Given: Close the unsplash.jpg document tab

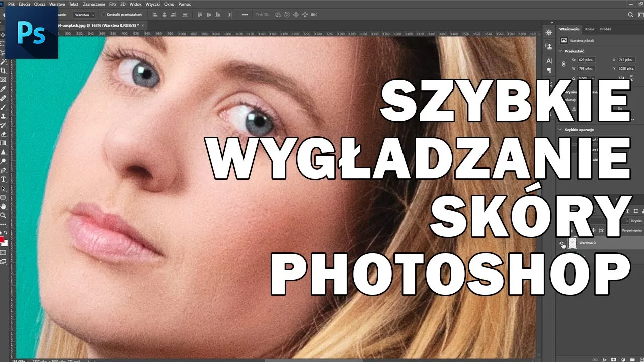Looking at the screenshot, I should (143, 25).
